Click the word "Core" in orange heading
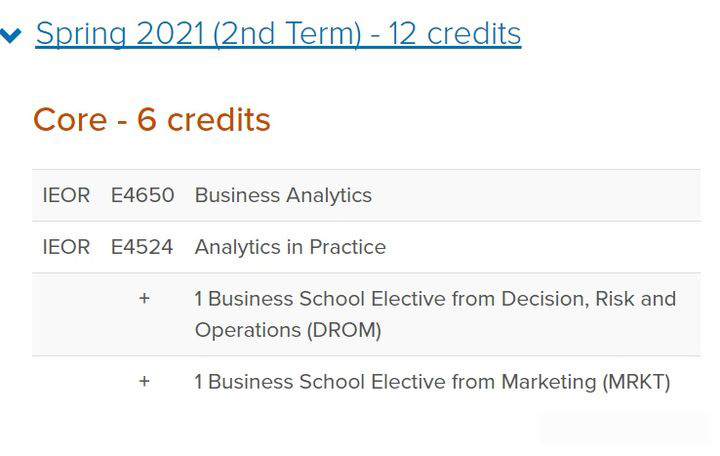This screenshot has width=720, height=456. pos(70,120)
